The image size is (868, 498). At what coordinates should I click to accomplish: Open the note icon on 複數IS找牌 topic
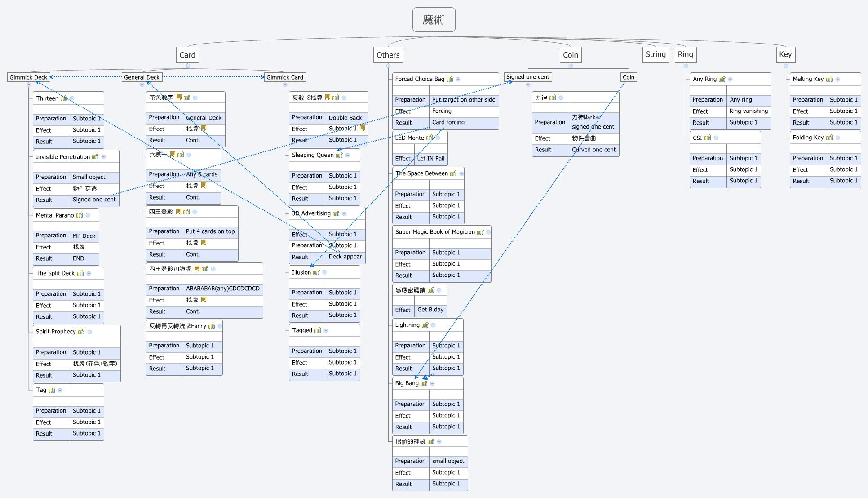point(328,98)
